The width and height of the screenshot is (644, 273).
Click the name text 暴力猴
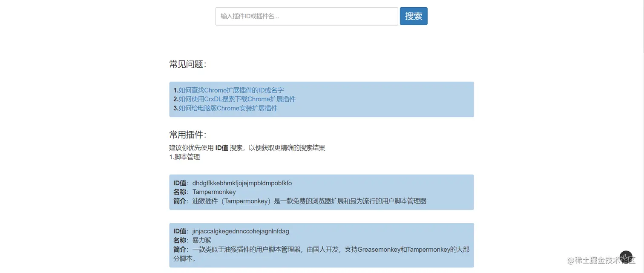(202, 240)
